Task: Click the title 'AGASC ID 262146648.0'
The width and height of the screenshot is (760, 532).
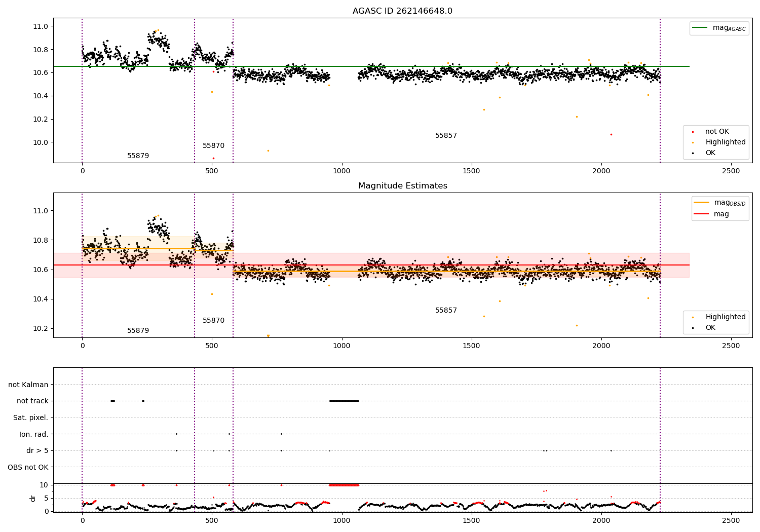Action: point(402,11)
